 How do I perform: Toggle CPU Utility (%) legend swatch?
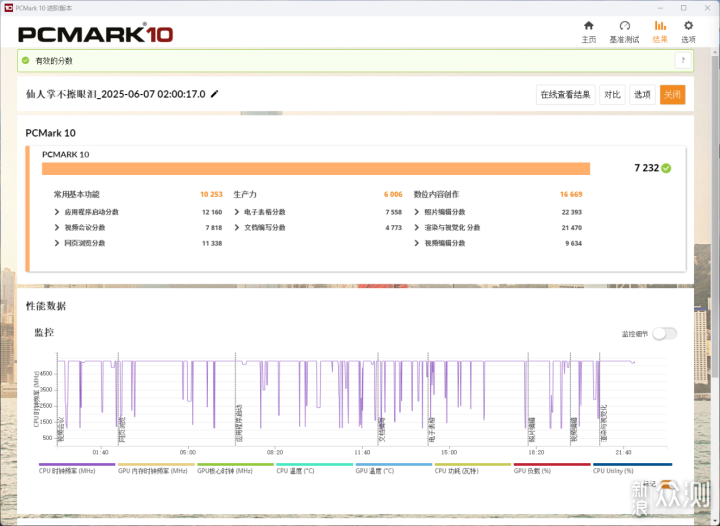[632, 464]
